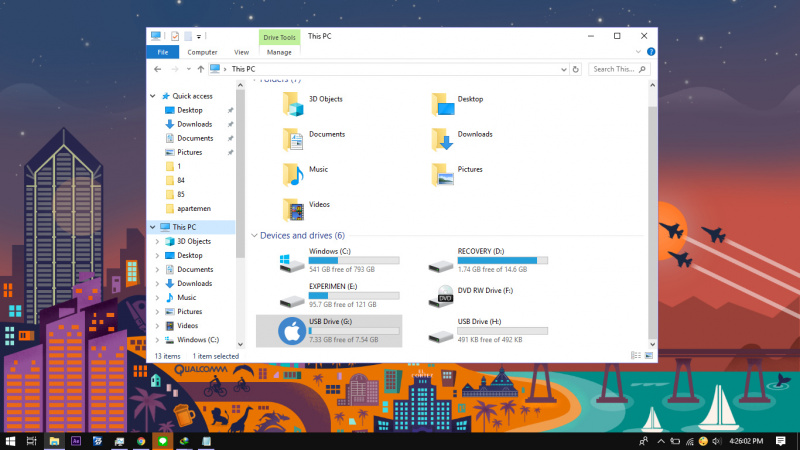
Task: Select Desktop under Quick access
Action: point(190,110)
